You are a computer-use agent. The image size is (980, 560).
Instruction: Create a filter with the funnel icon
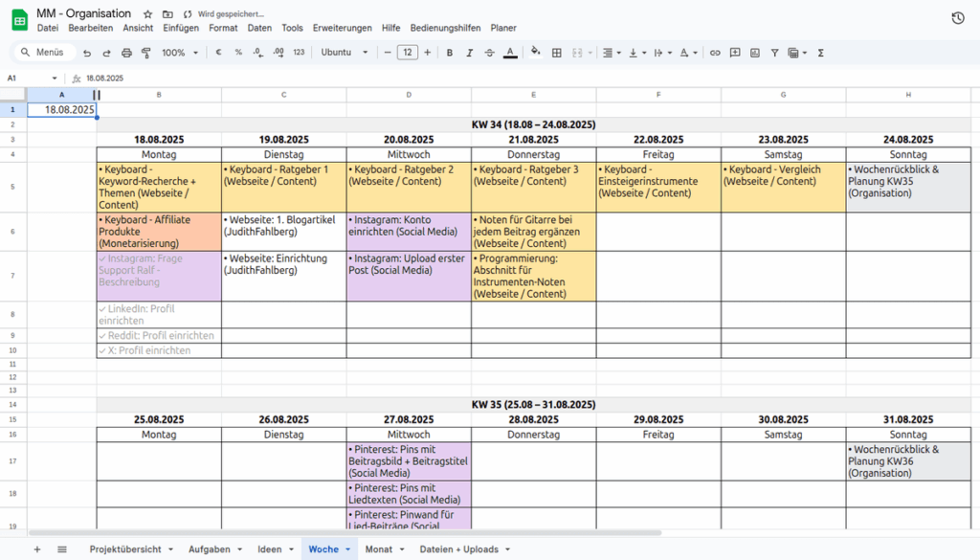[774, 53]
